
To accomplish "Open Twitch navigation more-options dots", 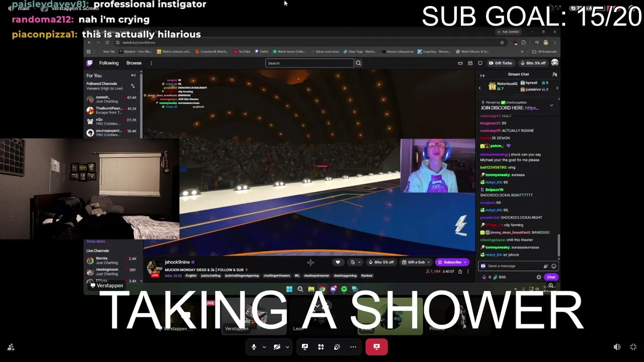I will 151,63.
